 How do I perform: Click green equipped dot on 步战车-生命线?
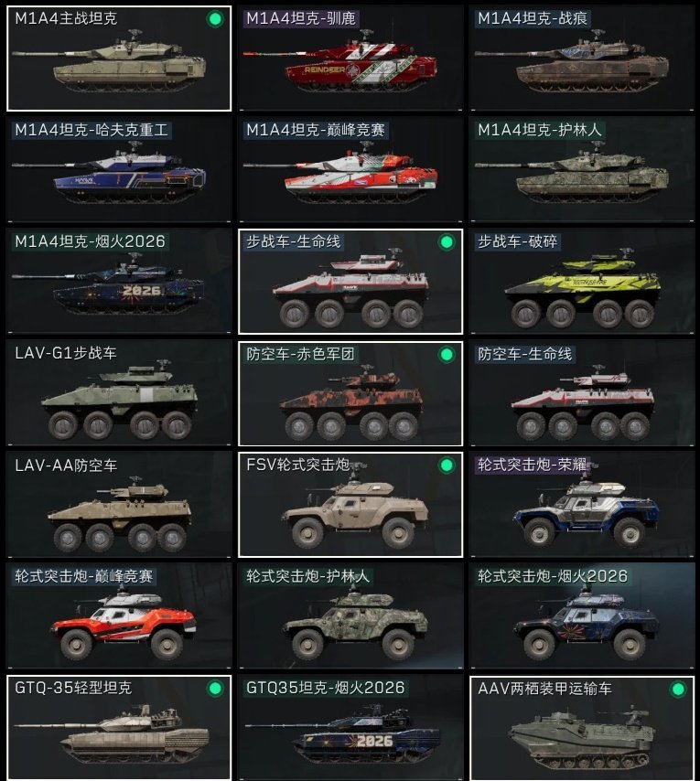tap(447, 242)
